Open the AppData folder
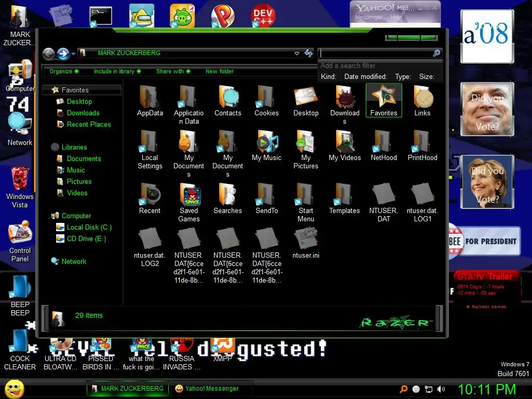Viewport: 532px width, 399px height. tap(150, 101)
